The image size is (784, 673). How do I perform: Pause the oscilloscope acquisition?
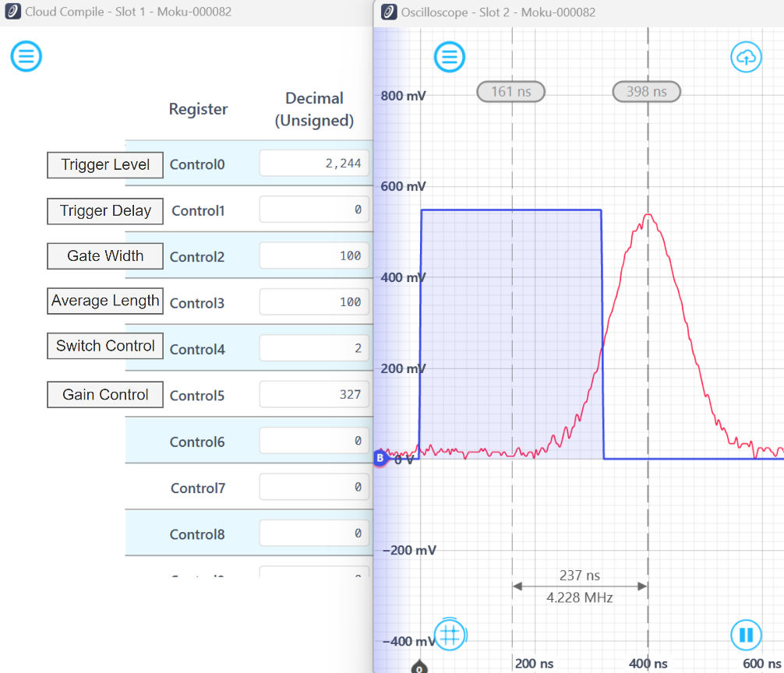(x=746, y=635)
